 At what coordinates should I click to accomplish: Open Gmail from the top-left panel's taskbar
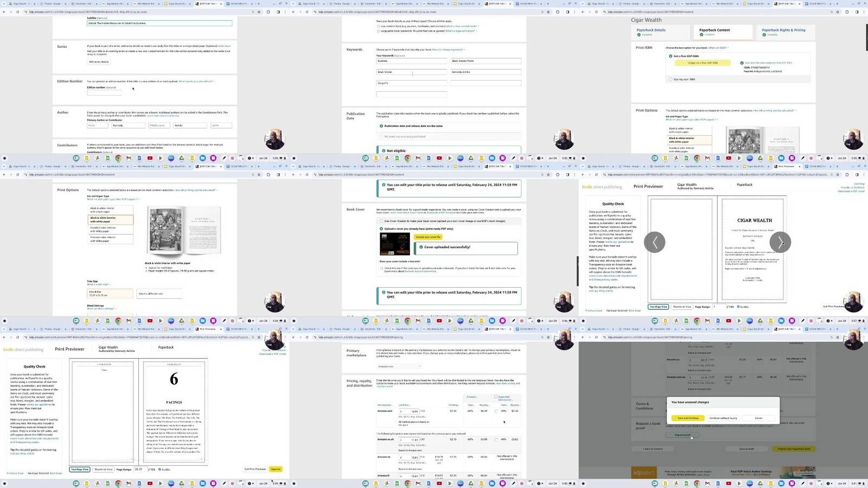click(x=129, y=159)
